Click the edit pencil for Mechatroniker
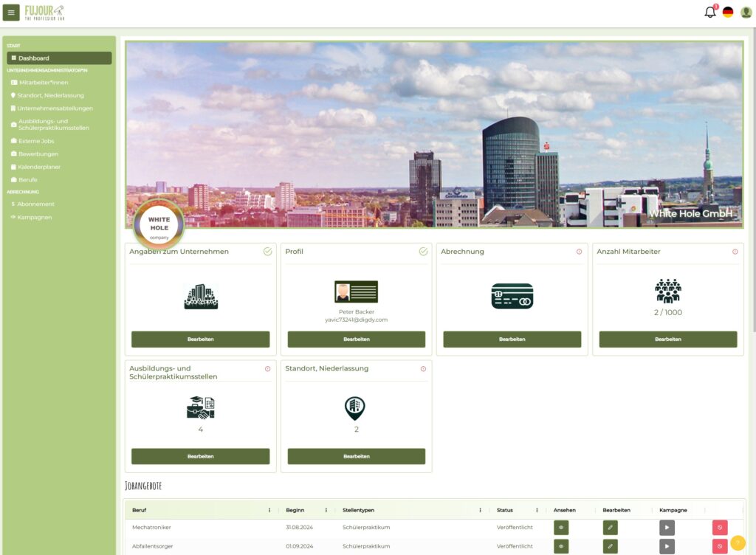The width and height of the screenshot is (756, 555). point(610,528)
